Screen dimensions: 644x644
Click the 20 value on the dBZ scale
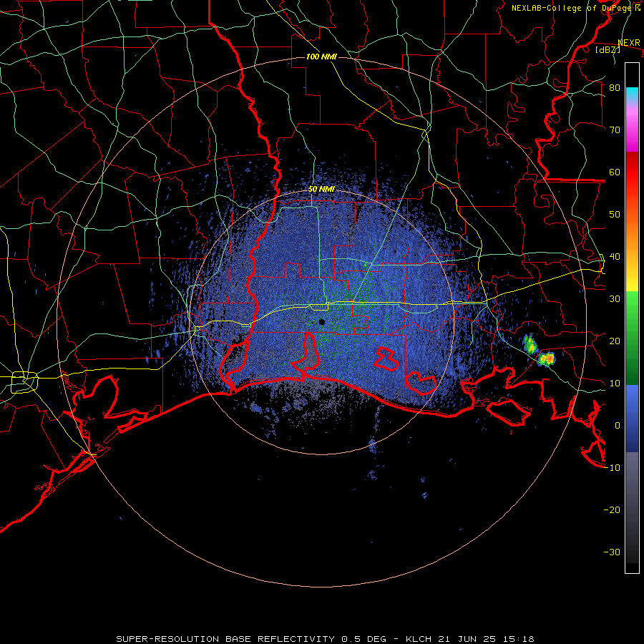pyautogui.click(x=615, y=341)
